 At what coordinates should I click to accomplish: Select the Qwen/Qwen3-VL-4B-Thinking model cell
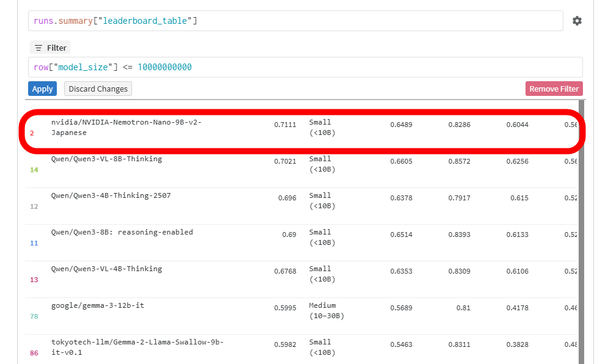[107, 269]
